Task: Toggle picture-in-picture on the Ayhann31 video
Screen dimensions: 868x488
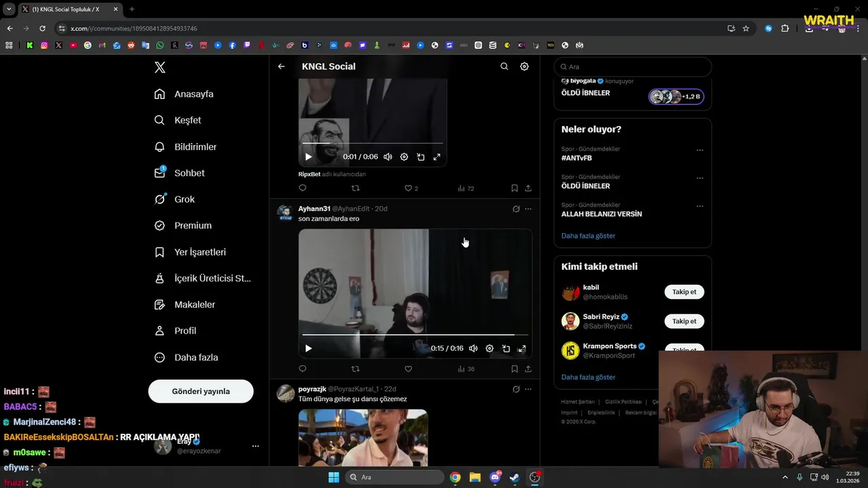Action: coord(506,348)
